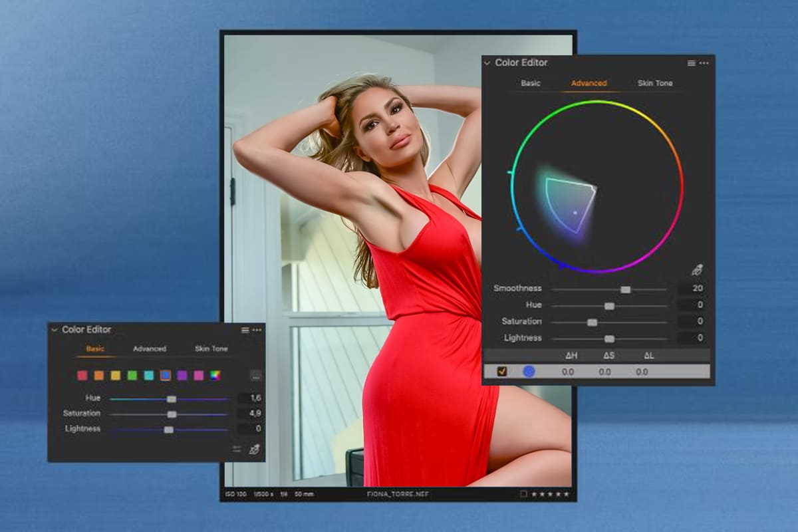Click the multicolor rainbow swatch icon
The image size is (798, 532).
tap(215, 375)
